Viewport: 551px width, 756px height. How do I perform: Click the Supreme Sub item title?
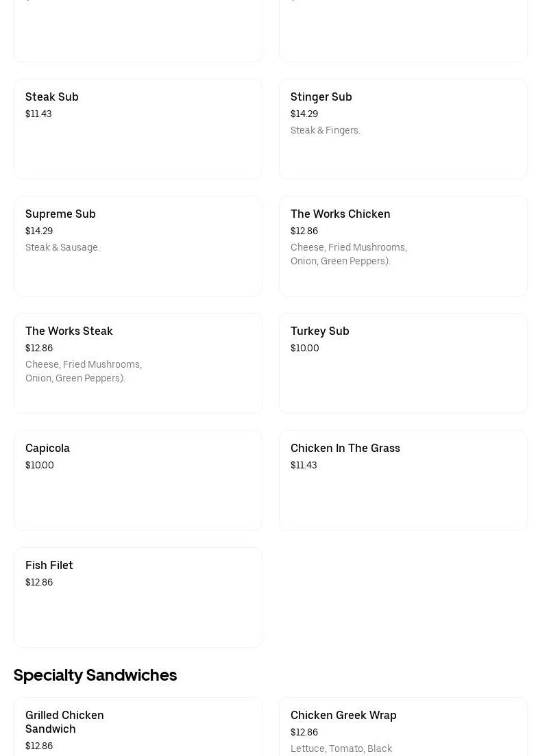tap(60, 214)
